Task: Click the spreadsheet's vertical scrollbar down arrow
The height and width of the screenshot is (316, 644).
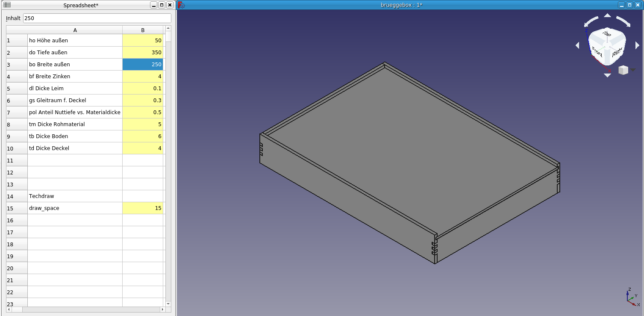Action: coord(168,304)
